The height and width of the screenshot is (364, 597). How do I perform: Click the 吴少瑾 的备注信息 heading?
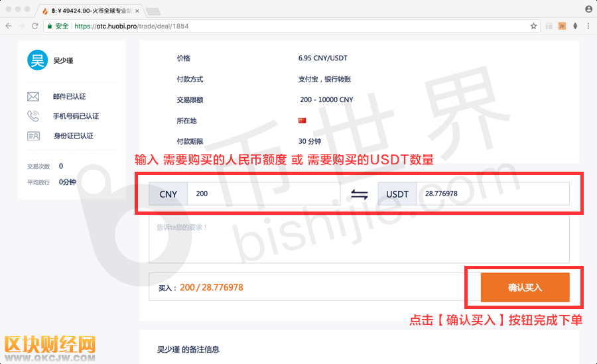click(x=188, y=349)
